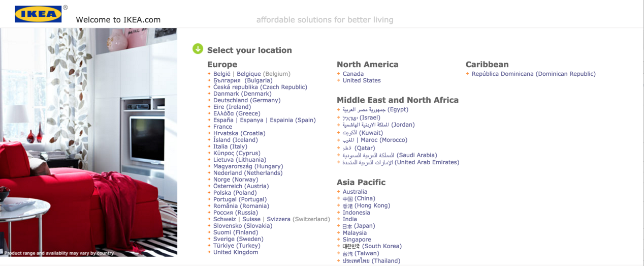Select Malaysia

(355, 233)
